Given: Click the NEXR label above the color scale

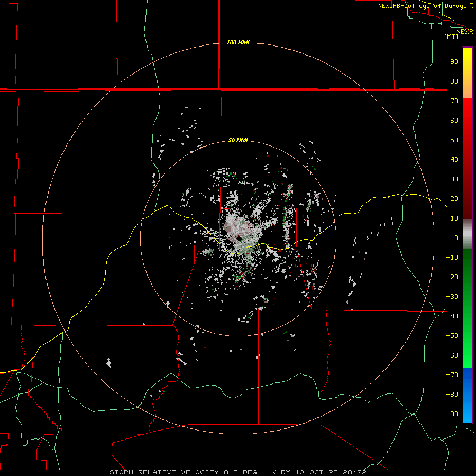Looking at the screenshot, I should pos(465,32).
